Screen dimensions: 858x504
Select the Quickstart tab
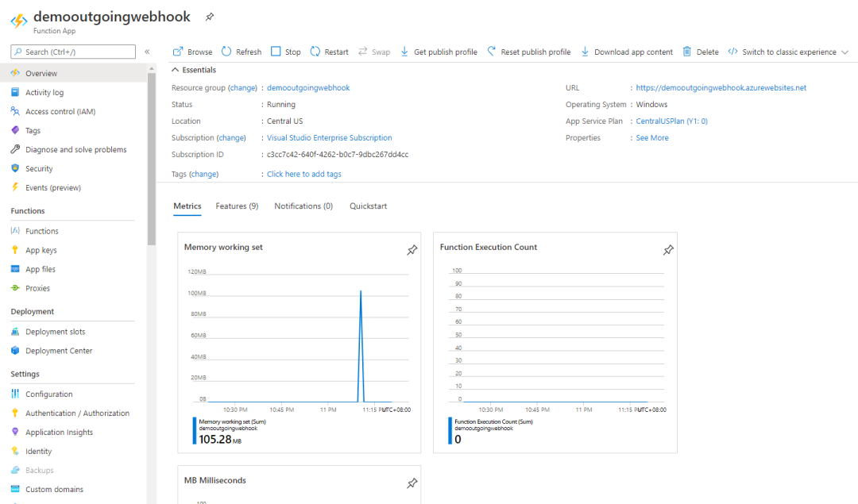[369, 206]
